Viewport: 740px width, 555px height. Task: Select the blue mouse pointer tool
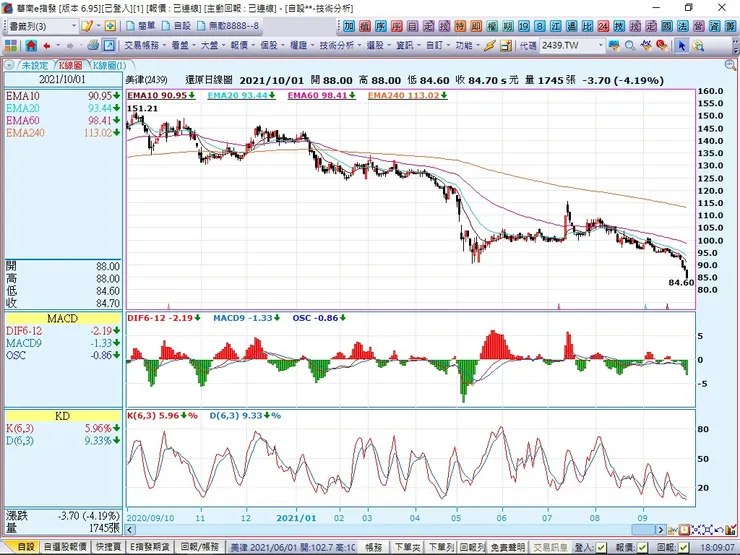point(681,46)
